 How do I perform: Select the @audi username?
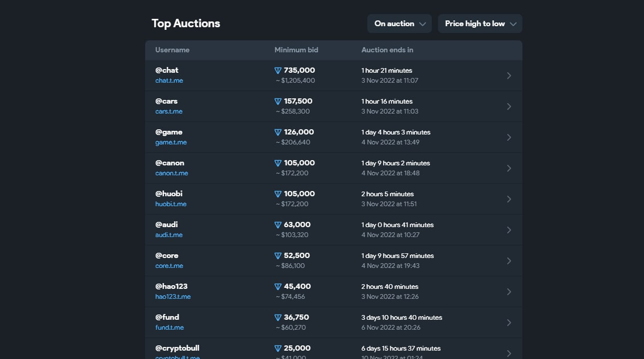[x=166, y=225]
